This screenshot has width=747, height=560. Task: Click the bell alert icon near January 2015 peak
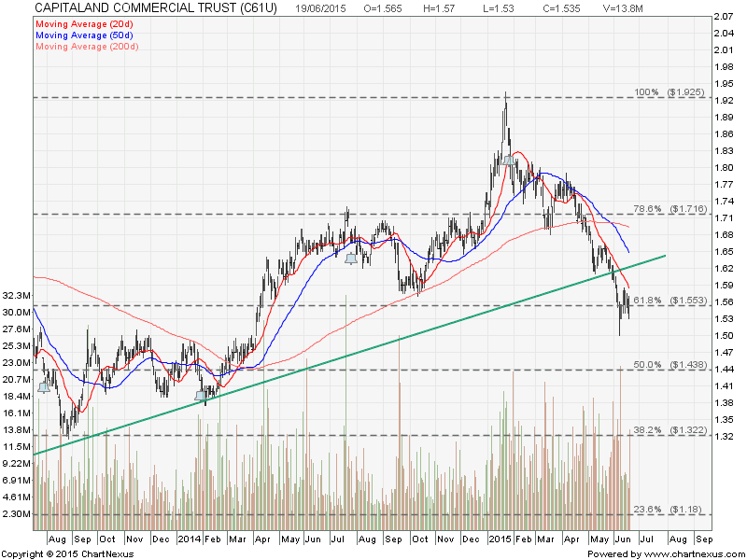(509, 161)
